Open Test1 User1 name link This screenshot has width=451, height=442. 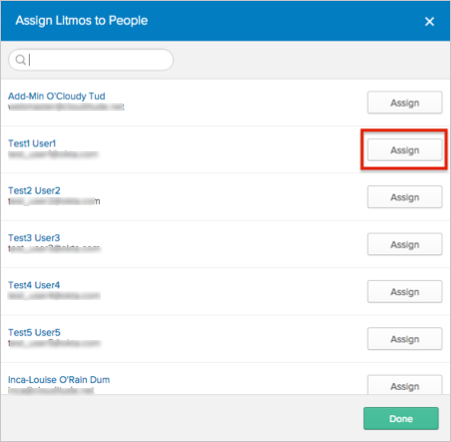(x=32, y=143)
